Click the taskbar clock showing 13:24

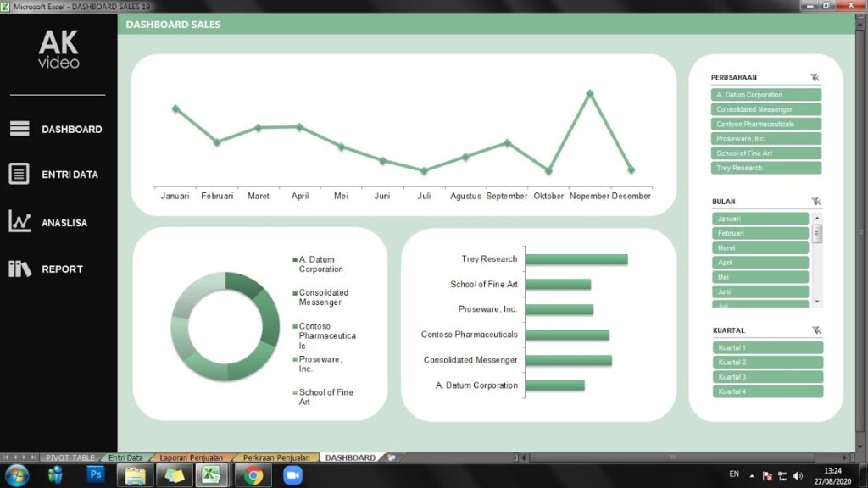point(832,476)
